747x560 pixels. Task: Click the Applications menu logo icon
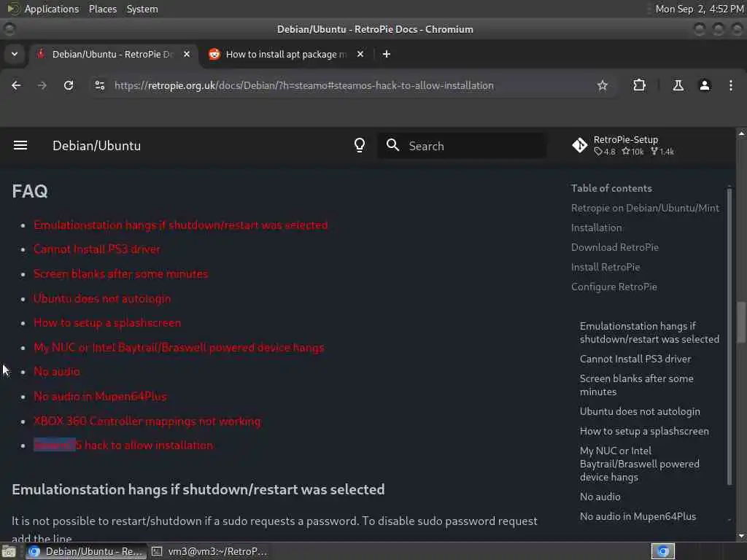(13, 9)
